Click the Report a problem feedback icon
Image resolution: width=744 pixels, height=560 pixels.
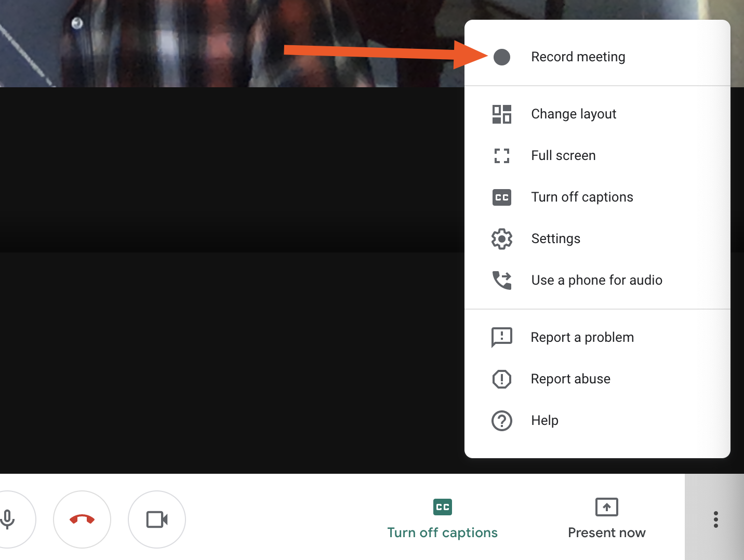501,338
